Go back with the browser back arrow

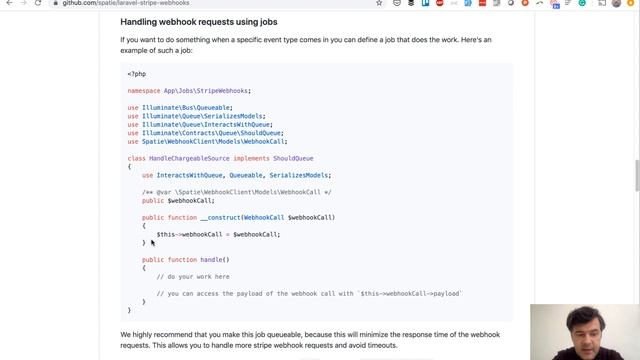(x=9, y=3)
